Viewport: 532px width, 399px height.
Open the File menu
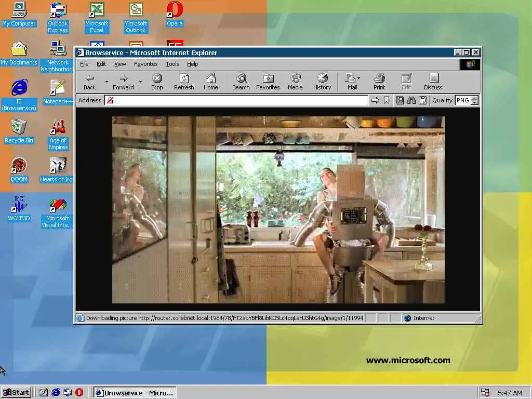[x=84, y=64]
